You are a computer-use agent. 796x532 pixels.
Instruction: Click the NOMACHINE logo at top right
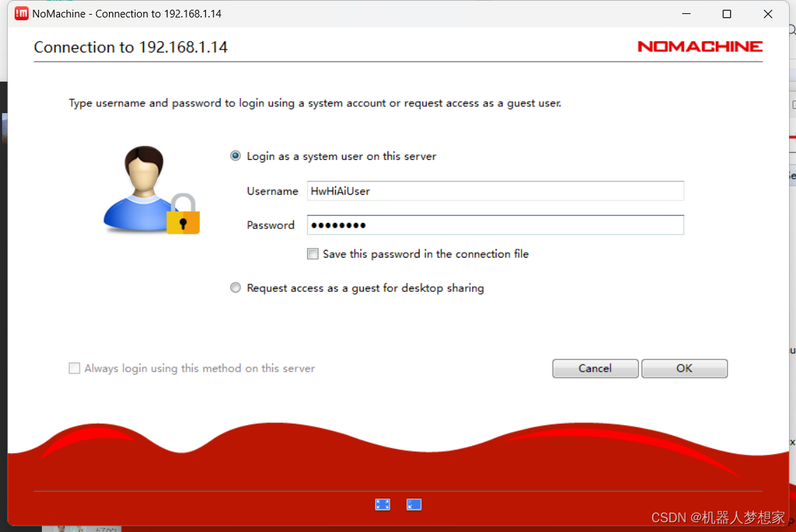700,46
